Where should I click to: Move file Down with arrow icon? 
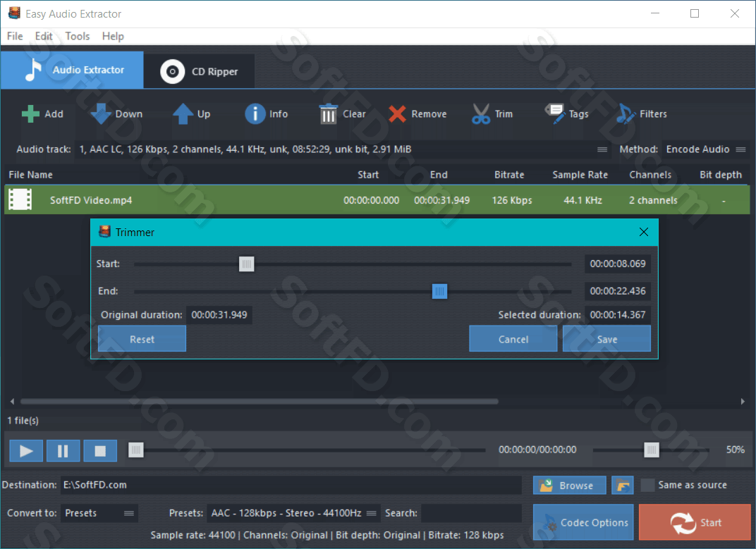(x=101, y=114)
